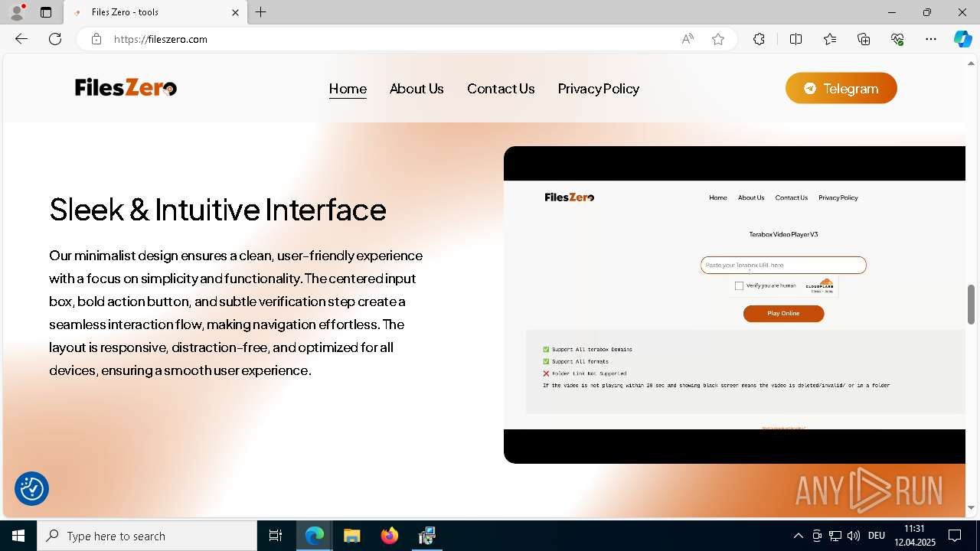
Task: Open notification center icon
Action: pyautogui.click(x=955, y=536)
